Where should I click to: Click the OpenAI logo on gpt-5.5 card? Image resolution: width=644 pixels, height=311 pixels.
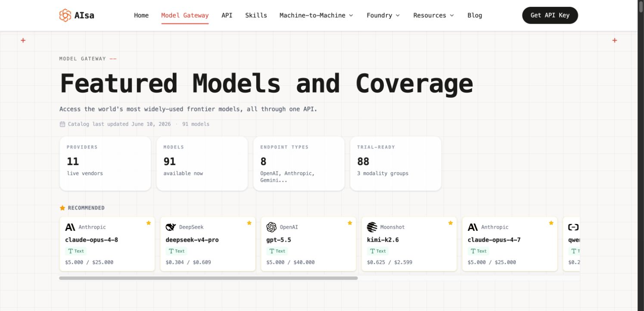[x=271, y=227]
